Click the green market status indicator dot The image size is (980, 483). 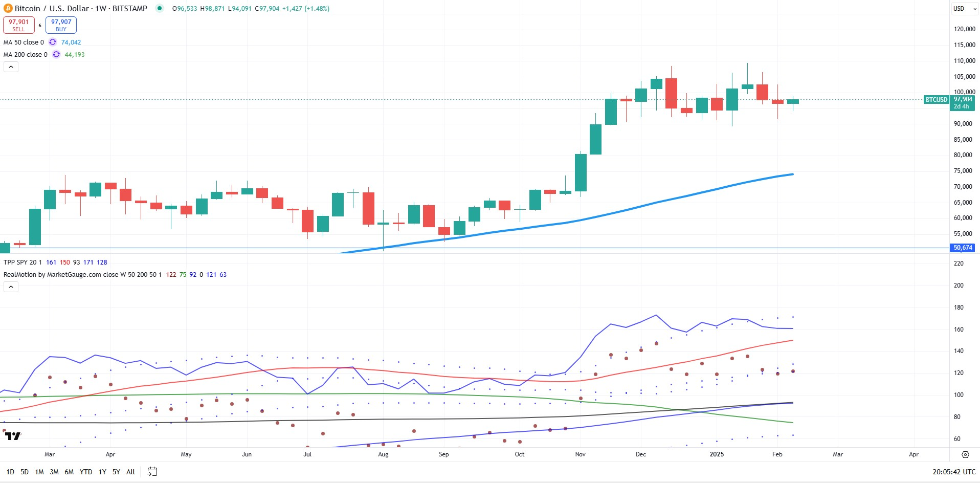pos(160,8)
